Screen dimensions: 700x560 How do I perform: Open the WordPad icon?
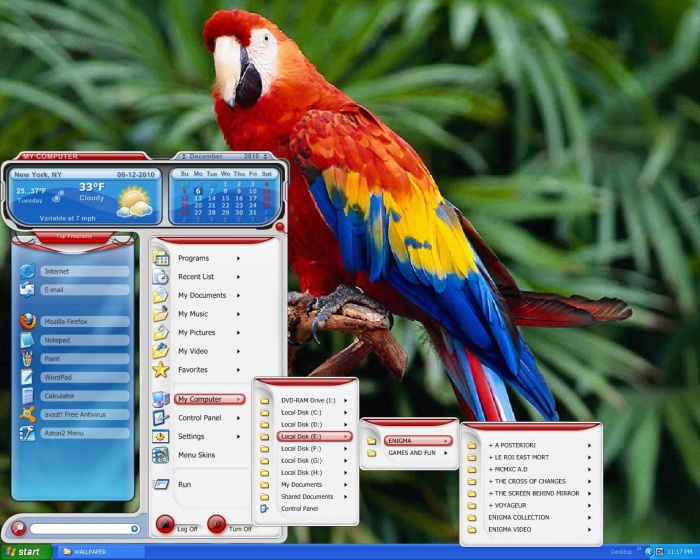coord(27,377)
